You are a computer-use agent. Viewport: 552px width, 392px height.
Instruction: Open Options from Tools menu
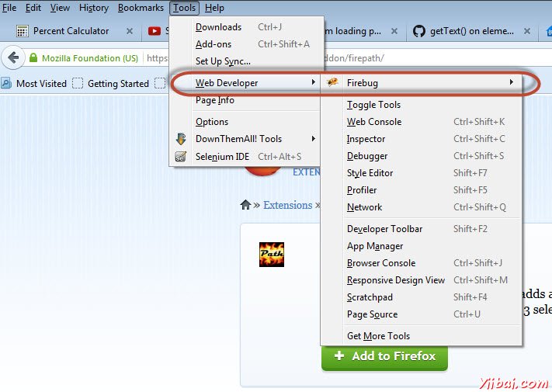coord(245,122)
